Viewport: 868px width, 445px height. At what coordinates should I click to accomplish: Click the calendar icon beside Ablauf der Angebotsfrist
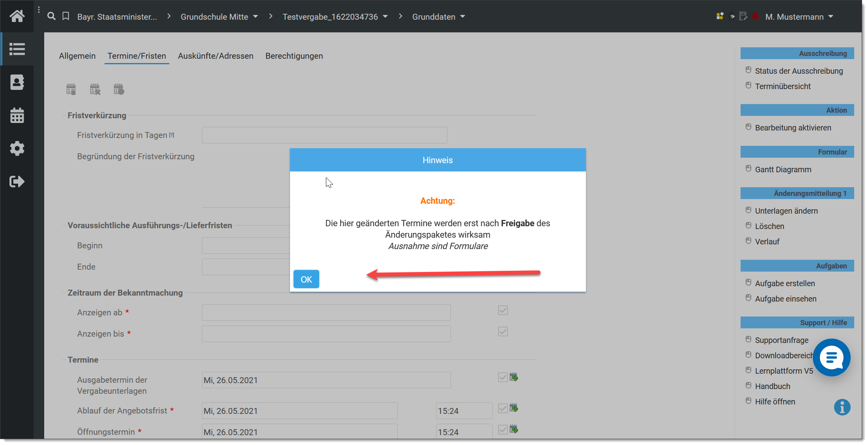pyautogui.click(x=514, y=408)
